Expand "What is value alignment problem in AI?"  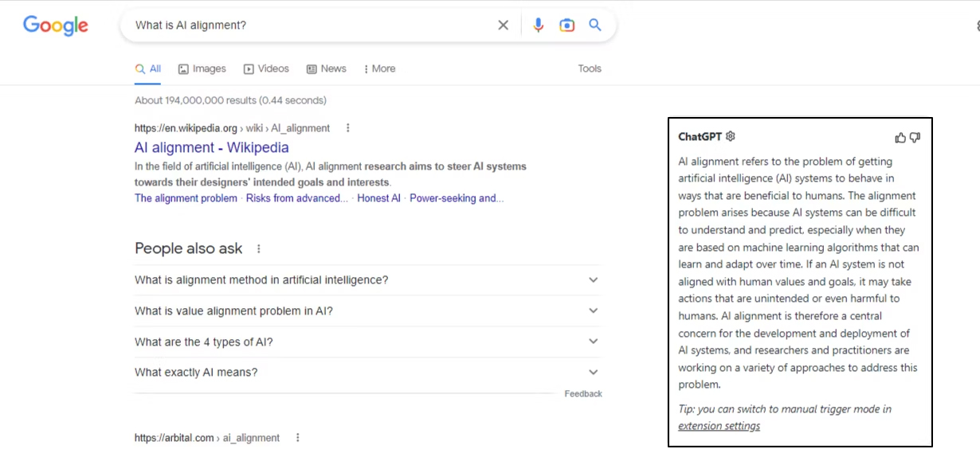(x=593, y=310)
